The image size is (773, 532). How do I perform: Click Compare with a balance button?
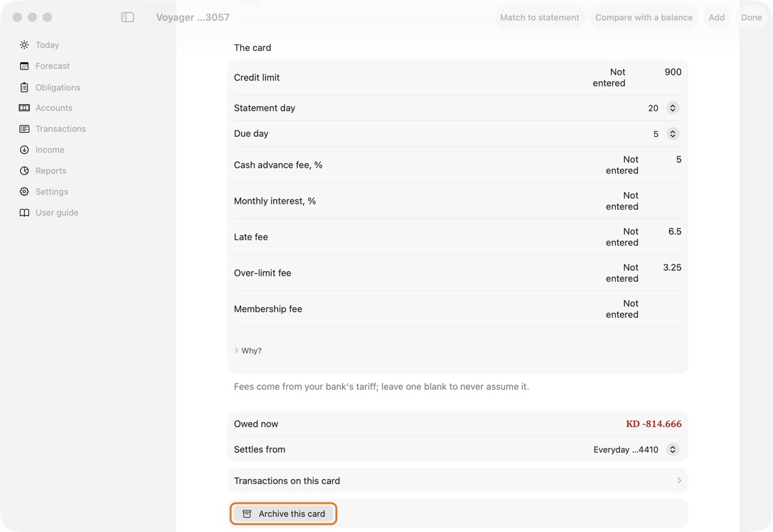coord(644,17)
